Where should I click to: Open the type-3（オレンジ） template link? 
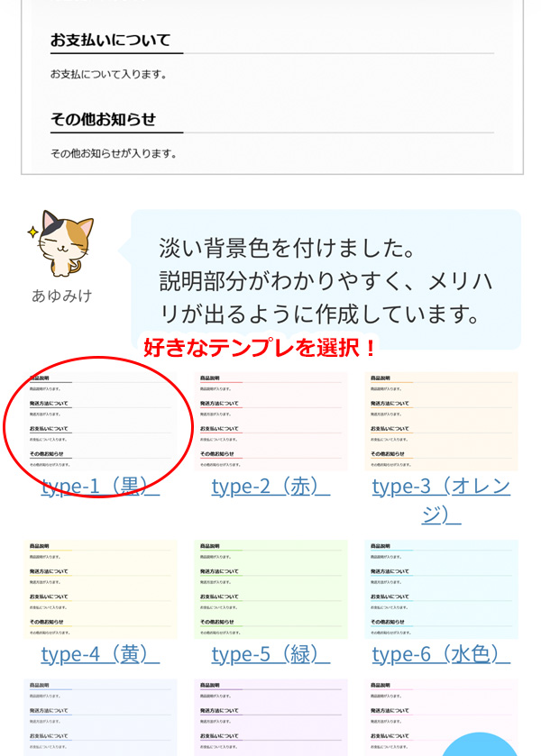[441, 500]
